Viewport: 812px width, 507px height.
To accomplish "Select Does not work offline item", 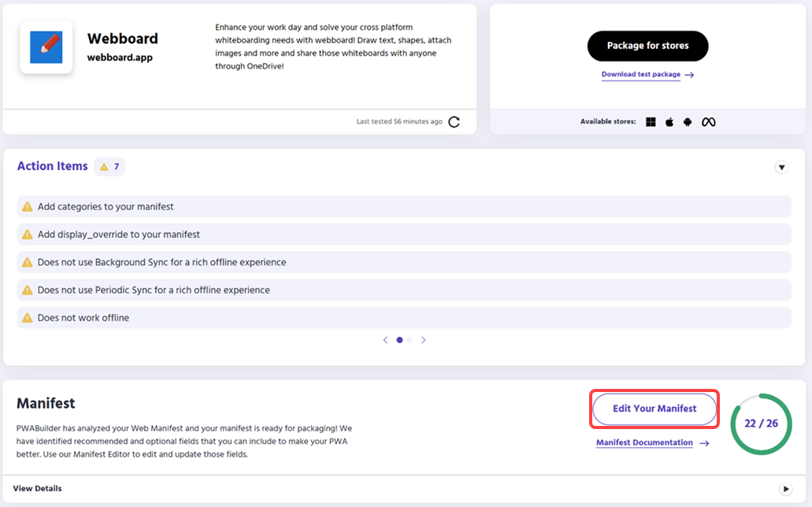I will (404, 318).
